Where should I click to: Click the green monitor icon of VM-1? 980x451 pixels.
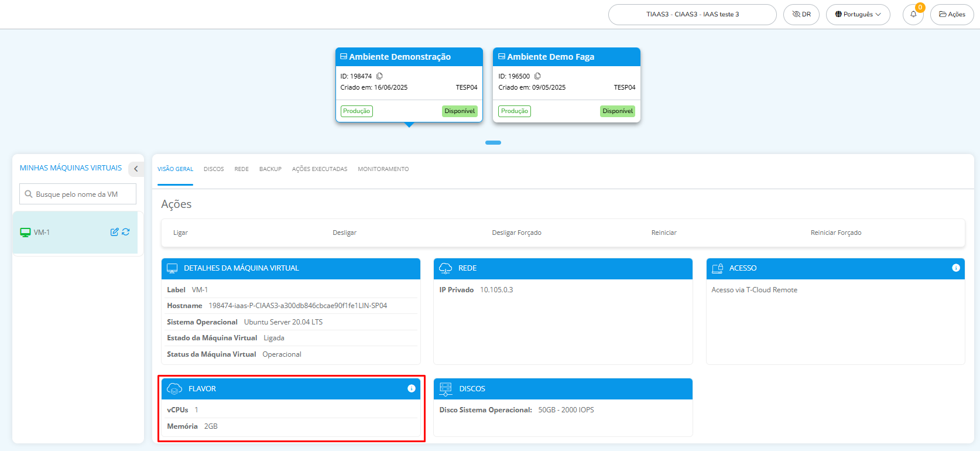(x=25, y=233)
